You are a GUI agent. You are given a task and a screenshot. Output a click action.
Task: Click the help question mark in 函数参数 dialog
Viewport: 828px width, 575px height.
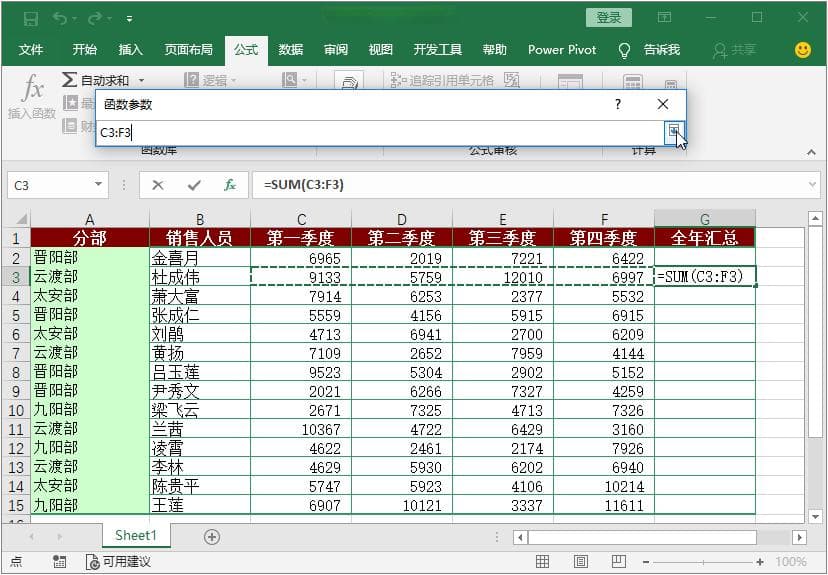pyautogui.click(x=618, y=104)
